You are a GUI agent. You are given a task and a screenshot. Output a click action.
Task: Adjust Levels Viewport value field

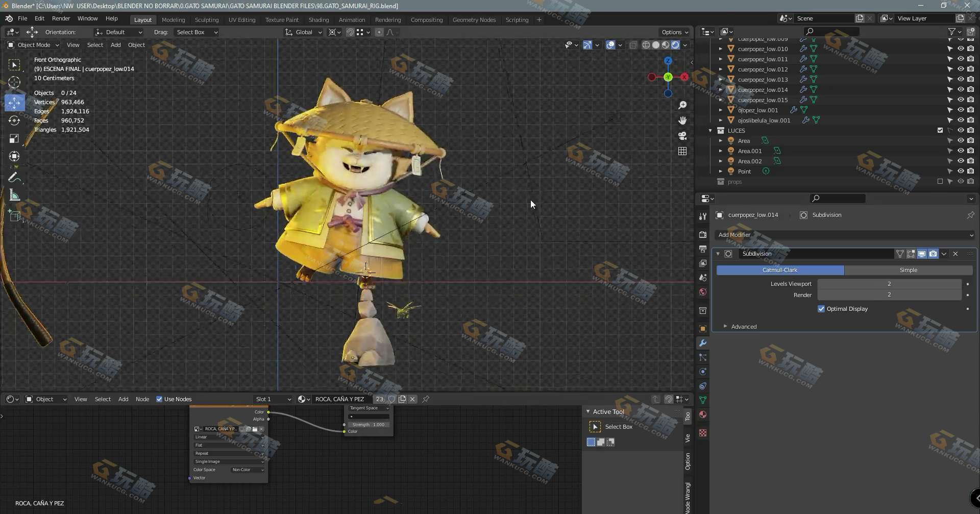889,284
